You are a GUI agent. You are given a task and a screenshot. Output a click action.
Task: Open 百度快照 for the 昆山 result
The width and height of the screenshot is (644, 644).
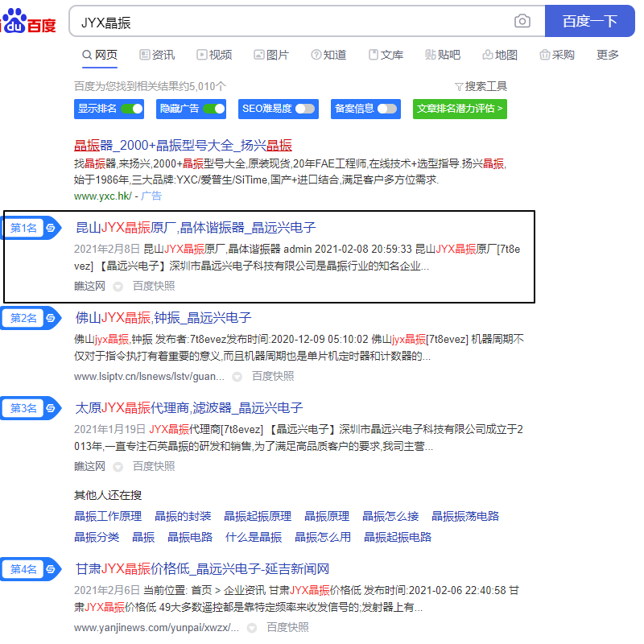pos(154,286)
